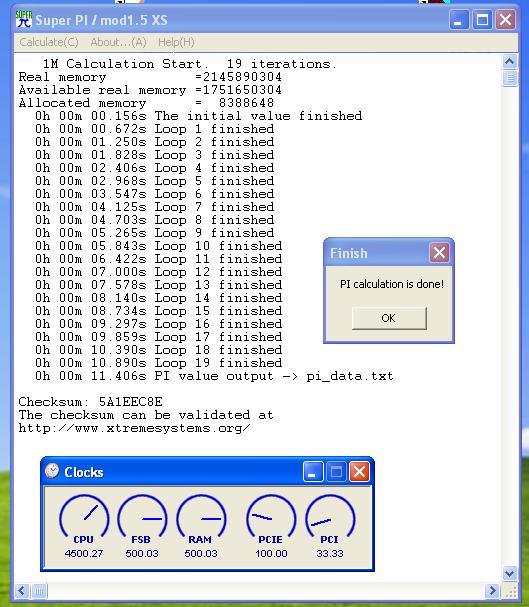Click the RAM gauge dial
This screenshot has width=529, height=607.
(201, 516)
